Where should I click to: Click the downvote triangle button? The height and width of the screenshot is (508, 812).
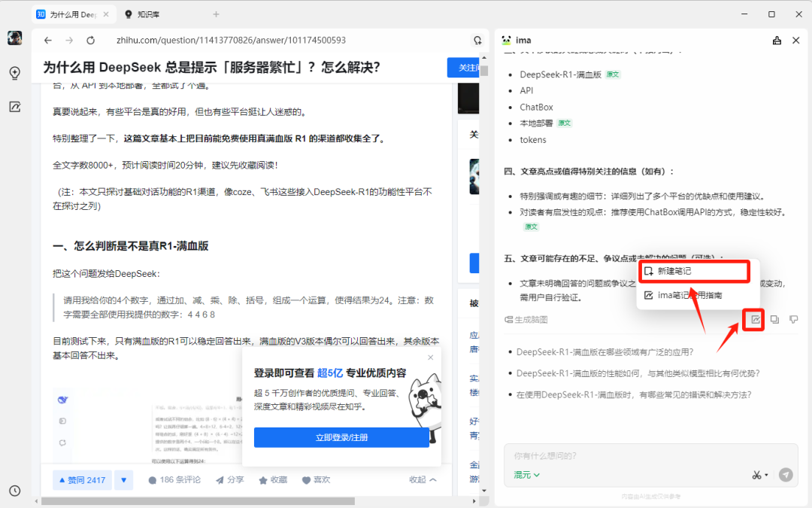[x=124, y=480]
